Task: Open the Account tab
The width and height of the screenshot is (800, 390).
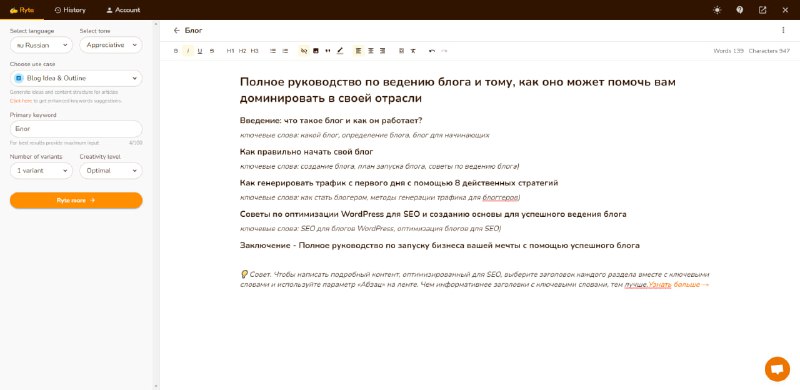Action: (123, 10)
